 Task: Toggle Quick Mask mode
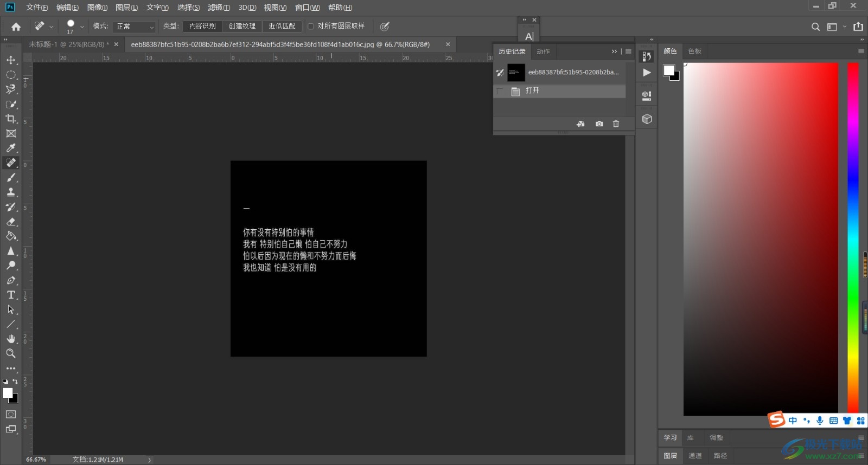(11, 414)
